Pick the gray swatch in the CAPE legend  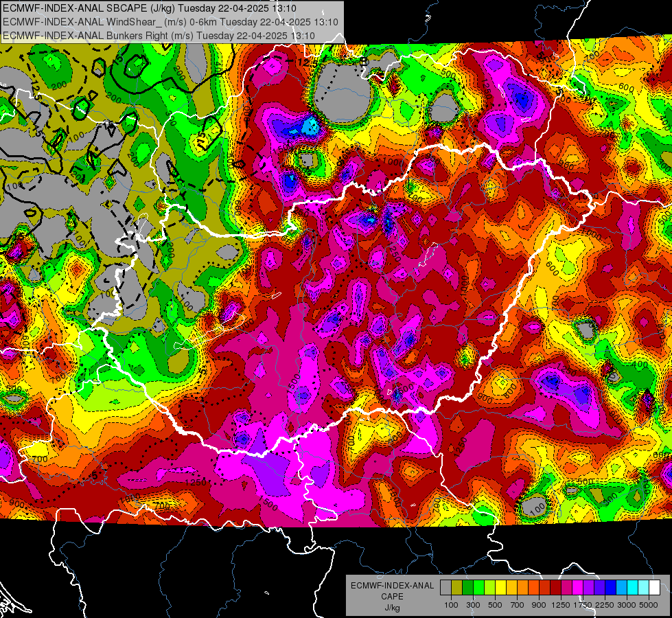click(x=445, y=588)
